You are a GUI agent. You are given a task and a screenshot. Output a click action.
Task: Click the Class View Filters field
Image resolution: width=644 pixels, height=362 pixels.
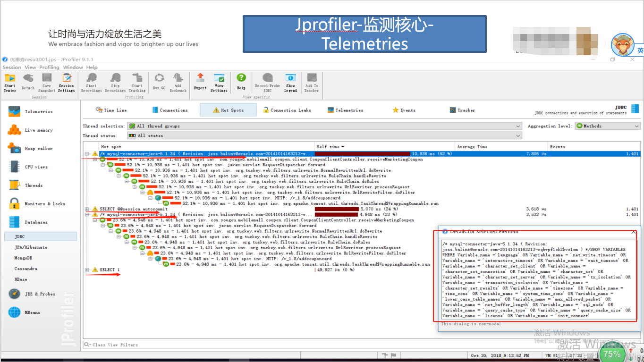point(362,345)
